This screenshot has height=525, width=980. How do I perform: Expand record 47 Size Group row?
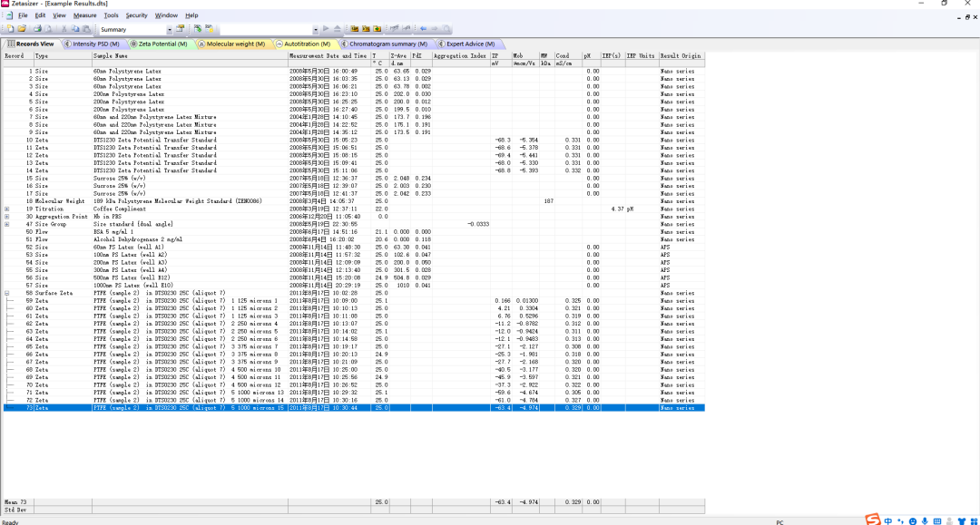coord(7,224)
